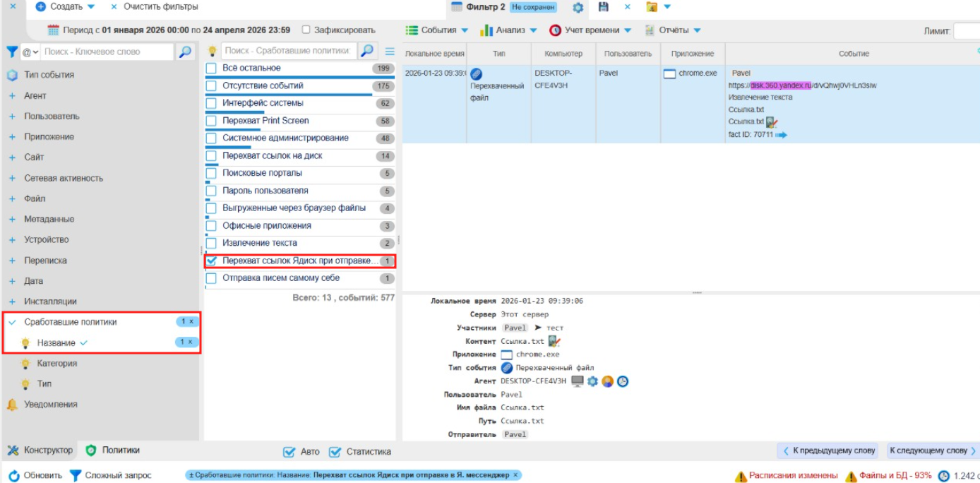Click the policy search magnifier button
This screenshot has width=980, height=483.
pos(367,51)
